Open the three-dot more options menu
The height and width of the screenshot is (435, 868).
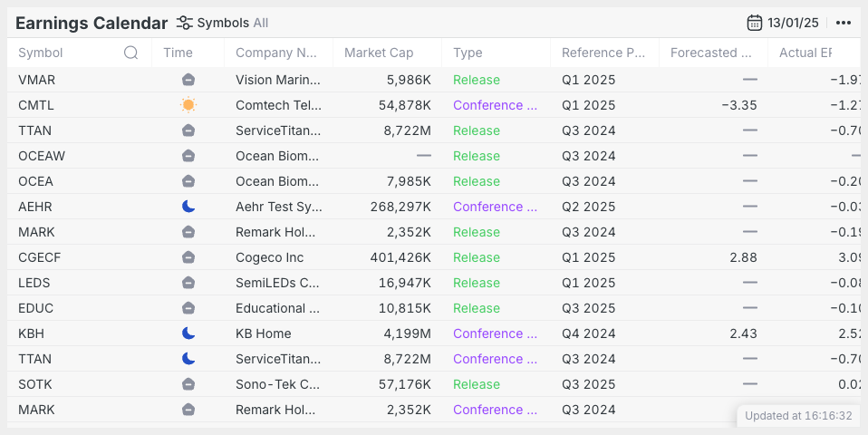tap(844, 23)
